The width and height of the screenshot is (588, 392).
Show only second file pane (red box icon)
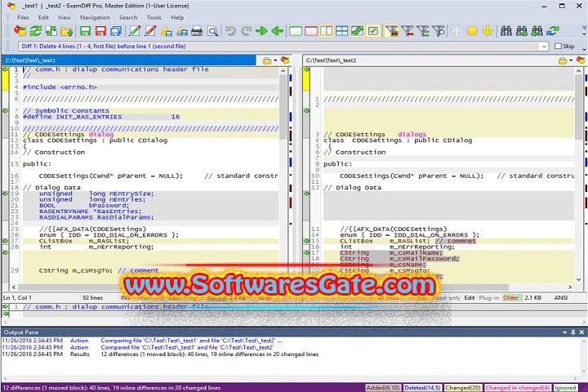click(x=311, y=31)
